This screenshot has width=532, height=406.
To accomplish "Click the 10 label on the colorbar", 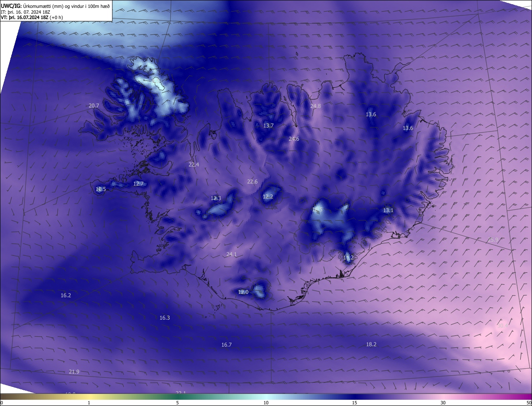I will [266, 403].
